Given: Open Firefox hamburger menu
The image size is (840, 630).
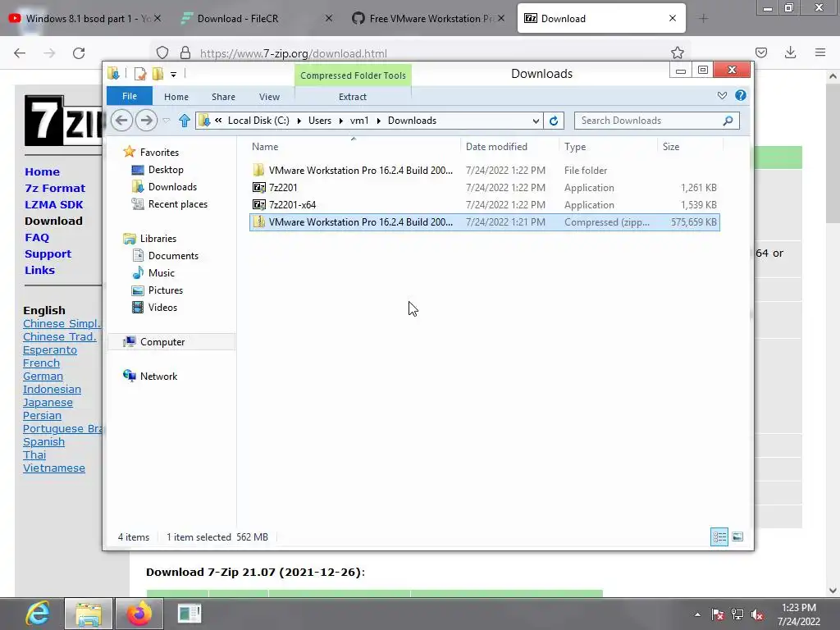Looking at the screenshot, I should [x=819, y=52].
